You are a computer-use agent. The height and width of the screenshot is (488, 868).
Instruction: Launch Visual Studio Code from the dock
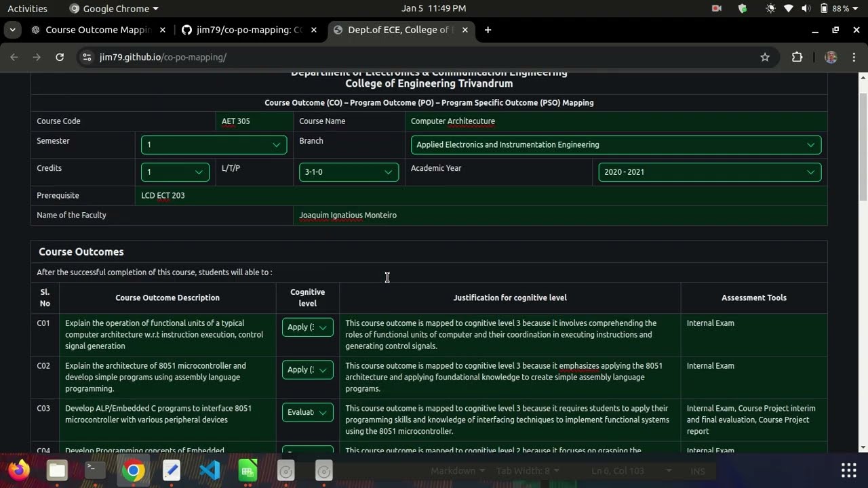click(210, 470)
